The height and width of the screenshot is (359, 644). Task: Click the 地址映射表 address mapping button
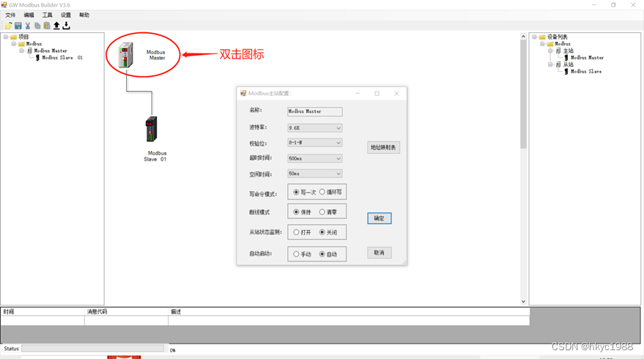[383, 147]
